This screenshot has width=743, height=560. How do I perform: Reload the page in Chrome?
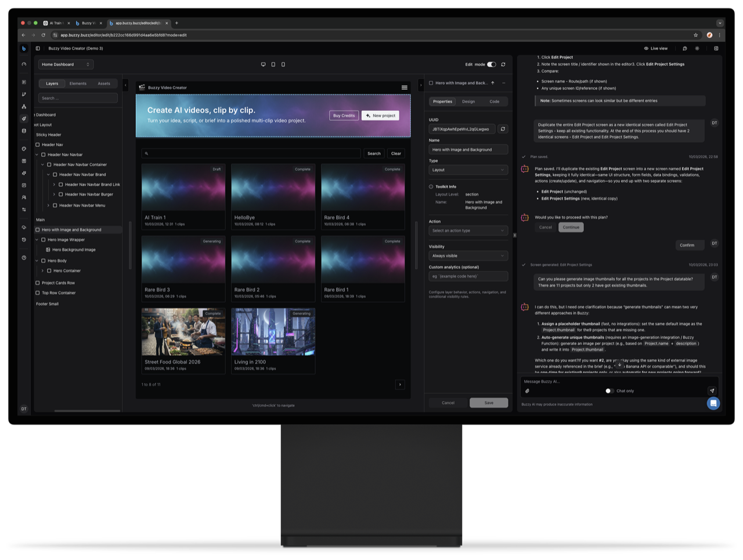point(43,35)
